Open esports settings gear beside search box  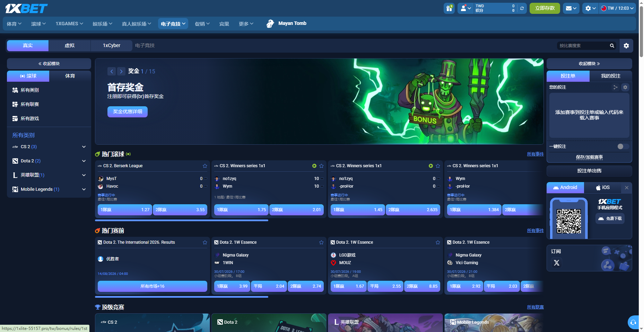(626, 46)
